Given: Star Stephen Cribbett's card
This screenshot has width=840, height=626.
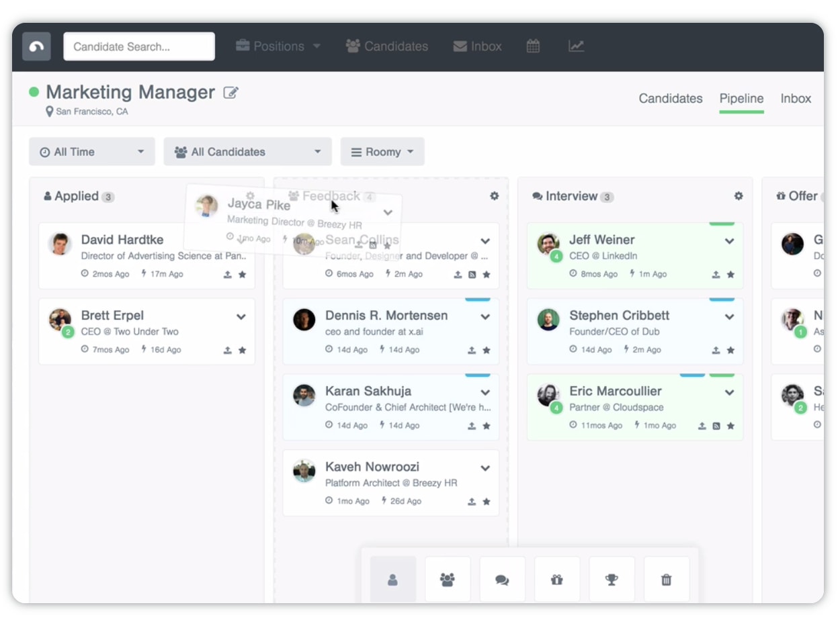Looking at the screenshot, I should click(730, 350).
